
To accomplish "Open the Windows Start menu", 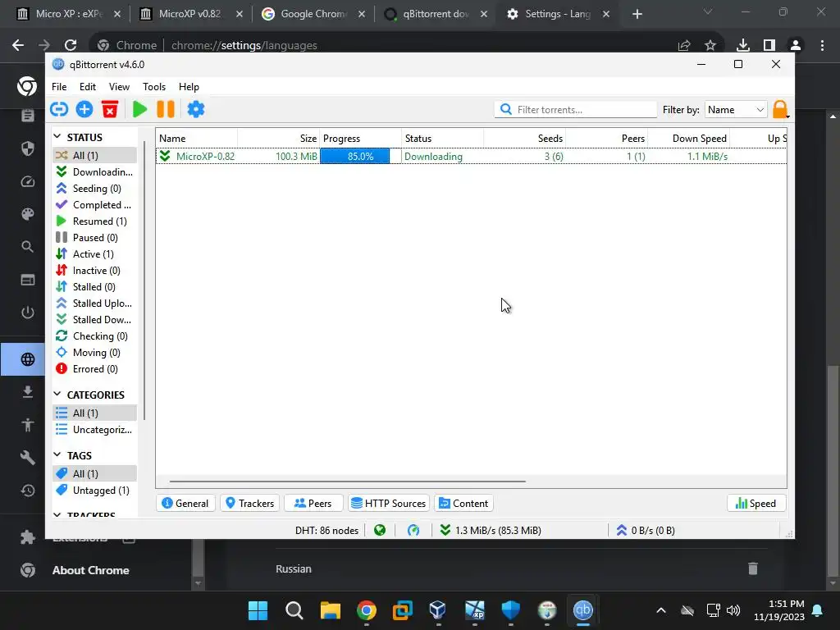I will [x=258, y=610].
